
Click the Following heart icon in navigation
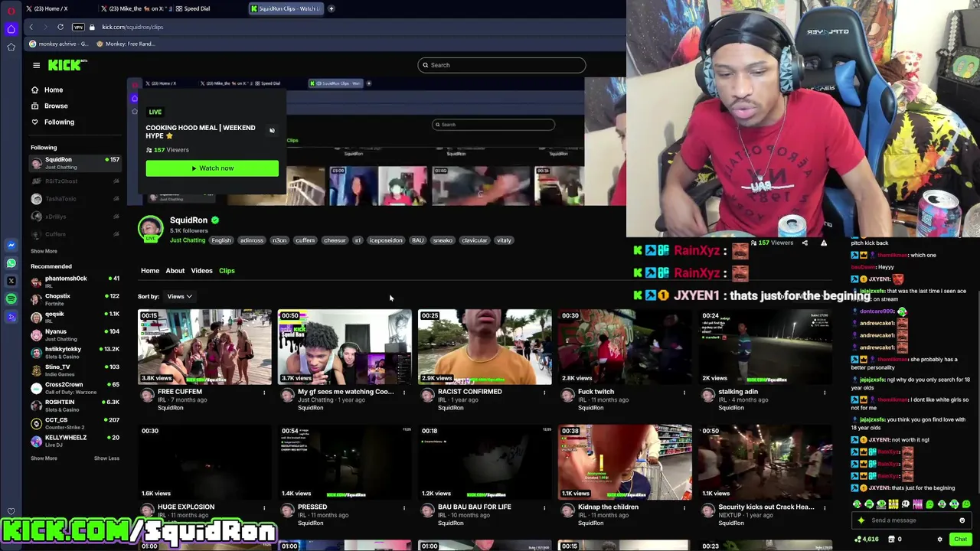point(34,122)
